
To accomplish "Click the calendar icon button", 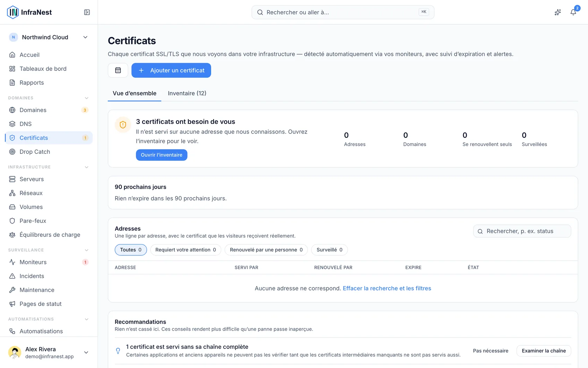I will pos(118,70).
